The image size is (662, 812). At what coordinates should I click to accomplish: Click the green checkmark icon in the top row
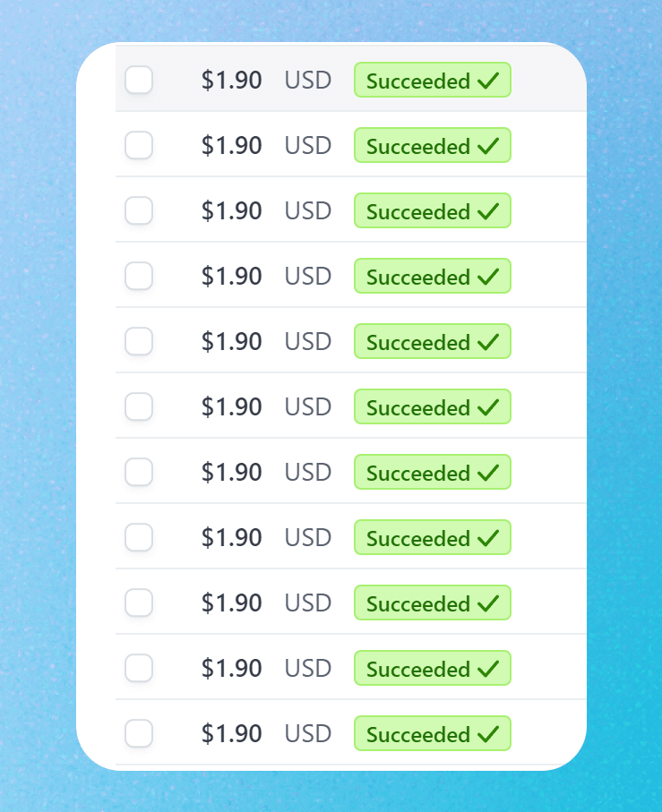point(488,81)
